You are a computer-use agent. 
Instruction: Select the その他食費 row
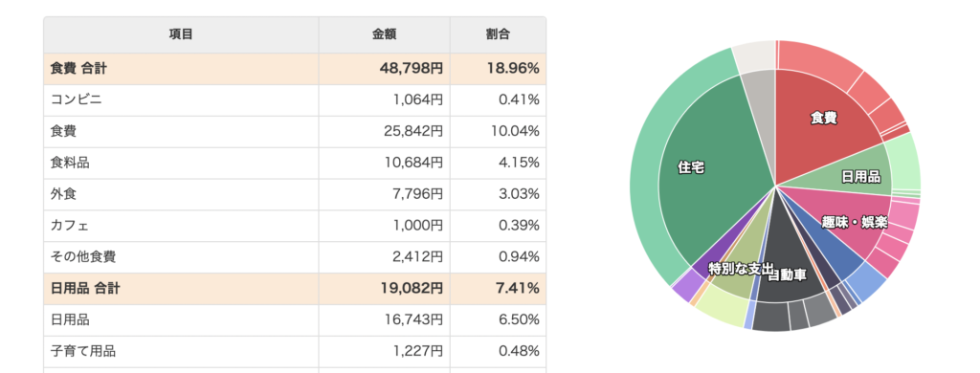pyautogui.click(x=295, y=256)
